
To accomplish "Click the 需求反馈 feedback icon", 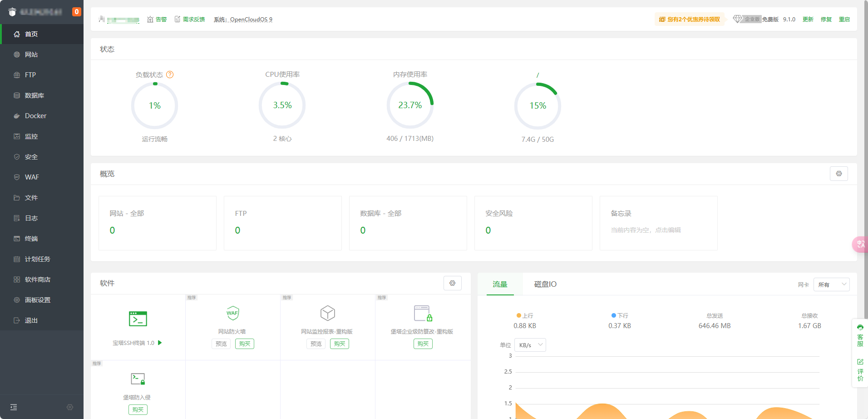I will point(178,20).
